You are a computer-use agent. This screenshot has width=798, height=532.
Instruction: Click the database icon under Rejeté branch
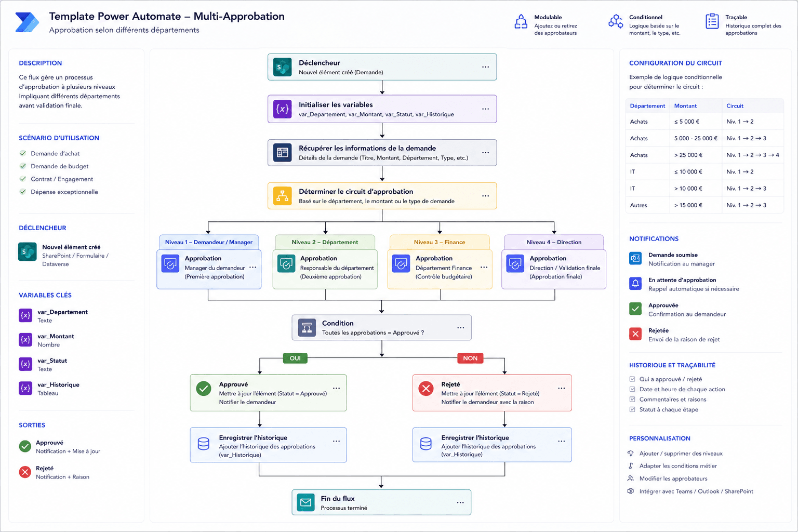426,443
